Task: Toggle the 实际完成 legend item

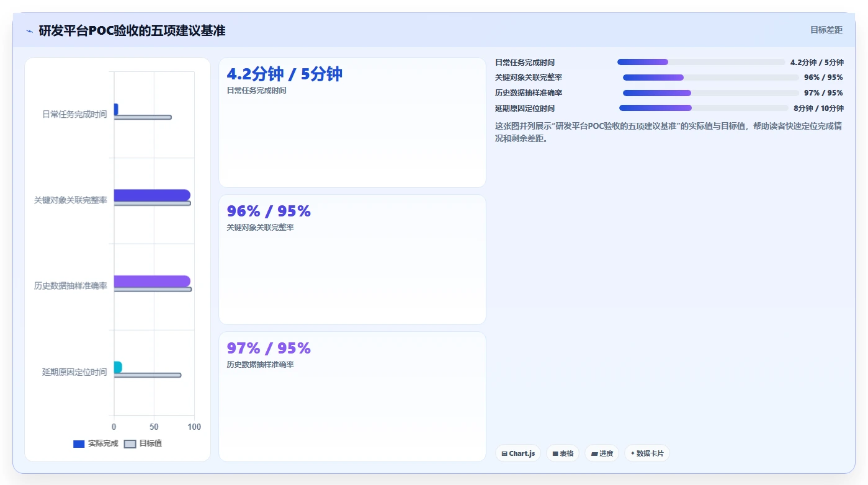Action: (96, 443)
